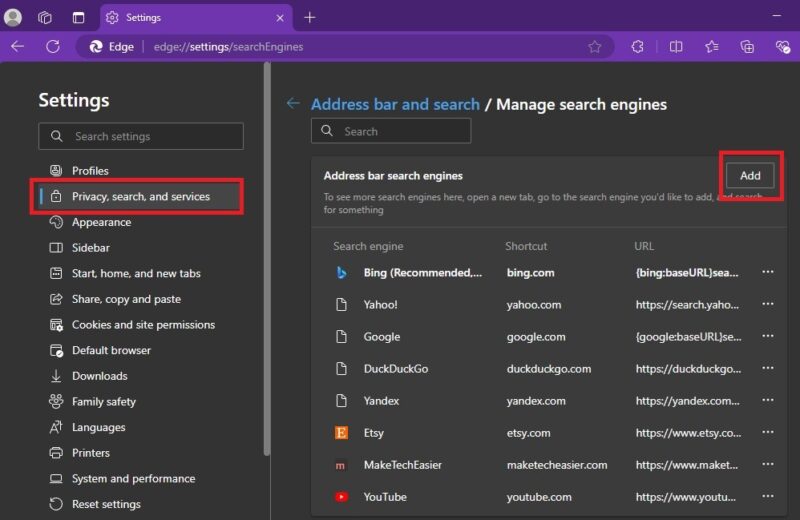Open the Appearance settings section
Image resolution: width=800 pixels, height=520 pixels.
coord(102,222)
